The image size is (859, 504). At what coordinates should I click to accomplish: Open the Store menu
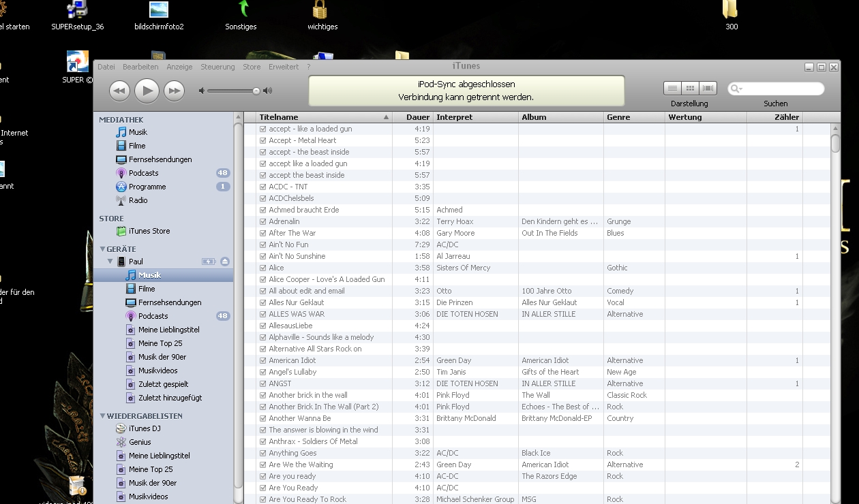[x=252, y=67]
